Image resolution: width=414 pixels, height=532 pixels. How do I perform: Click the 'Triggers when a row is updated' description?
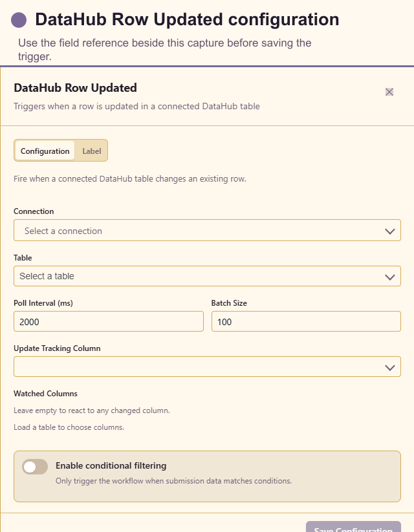pyautogui.click(x=136, y=106)
